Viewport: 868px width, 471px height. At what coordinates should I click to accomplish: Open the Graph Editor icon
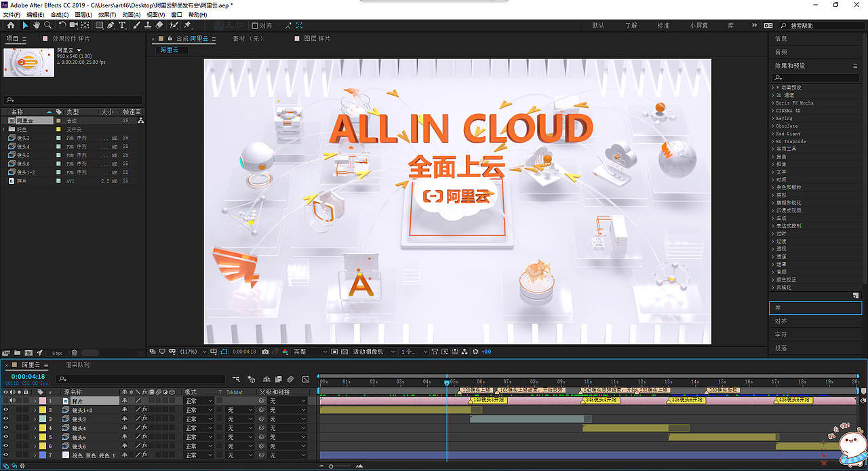tap(306, 379)
